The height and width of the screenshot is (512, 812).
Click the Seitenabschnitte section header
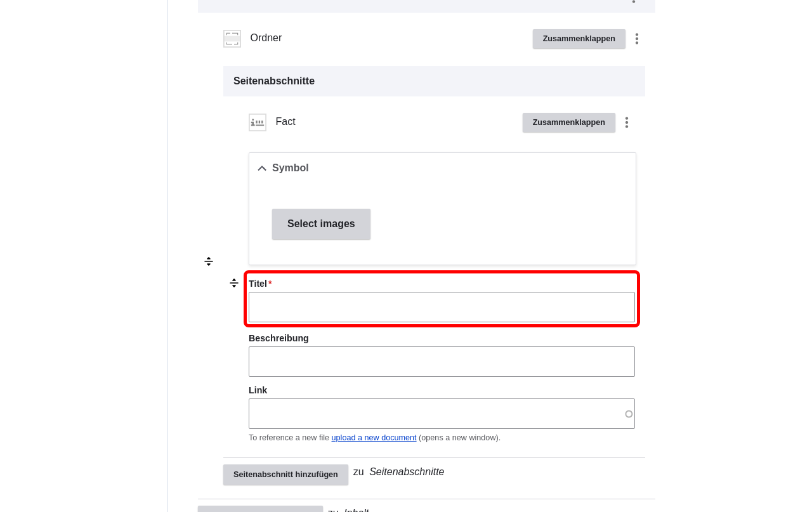[434, 81]
